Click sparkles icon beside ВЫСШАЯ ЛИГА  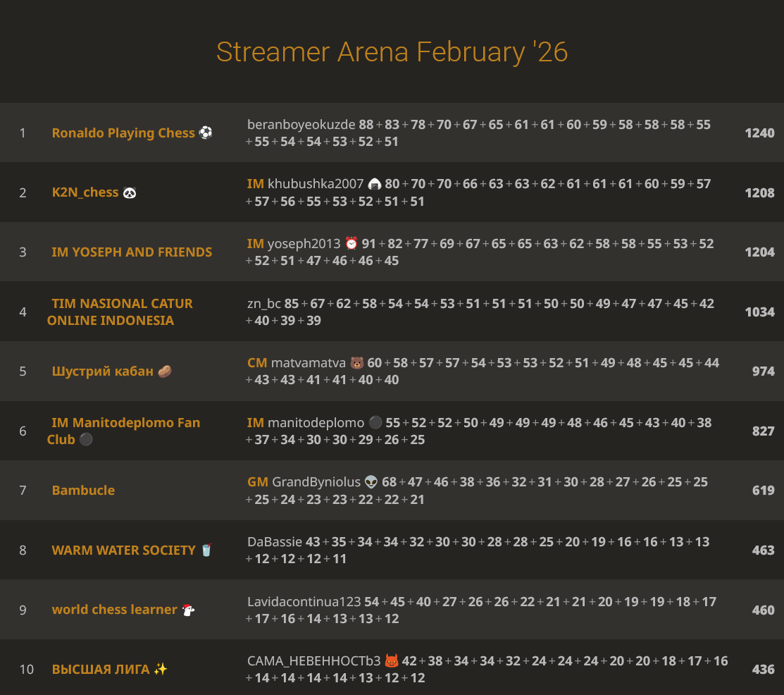click(x=161, y=669)
